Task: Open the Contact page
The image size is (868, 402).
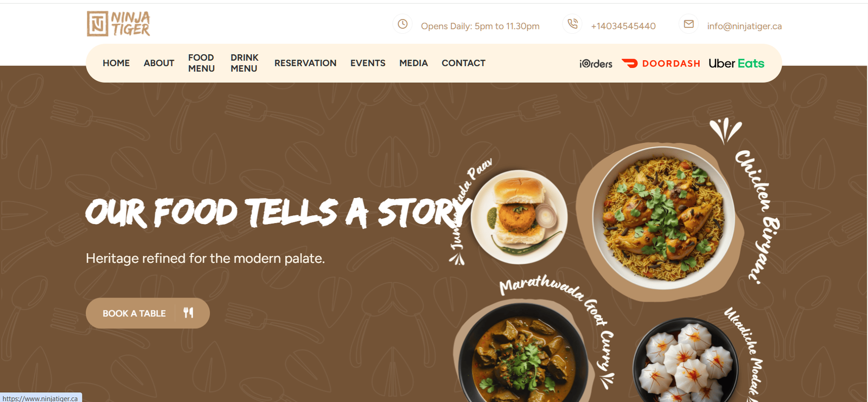Action: point(463,63)
